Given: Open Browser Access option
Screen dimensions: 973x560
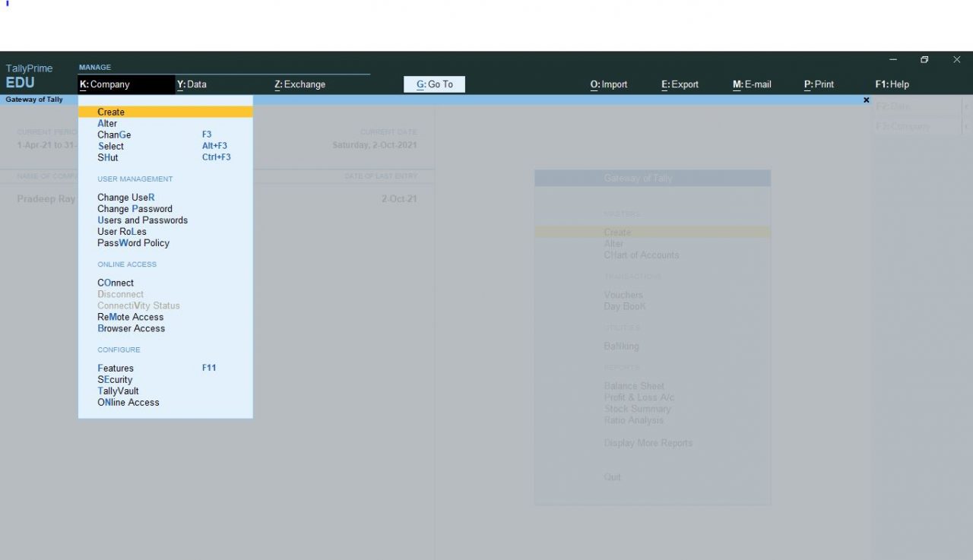Looking at the screenshot, I should (131, 328).
